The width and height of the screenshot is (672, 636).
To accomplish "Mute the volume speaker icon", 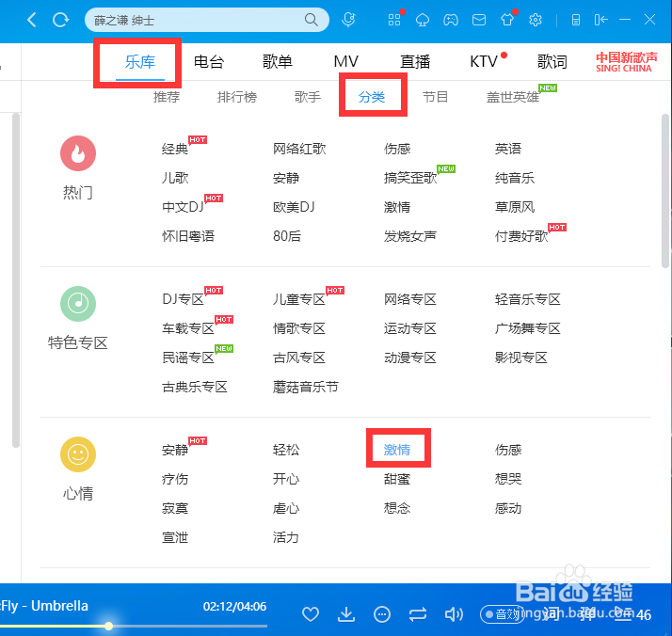I will click(454, 614).
